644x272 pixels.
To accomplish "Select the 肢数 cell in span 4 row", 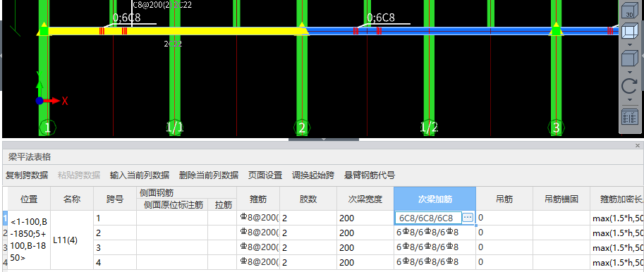I will click(308, 261).
